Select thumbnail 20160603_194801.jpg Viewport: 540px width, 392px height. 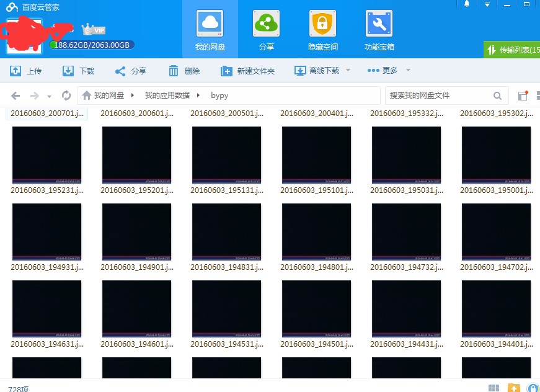[x=316, y=232]
